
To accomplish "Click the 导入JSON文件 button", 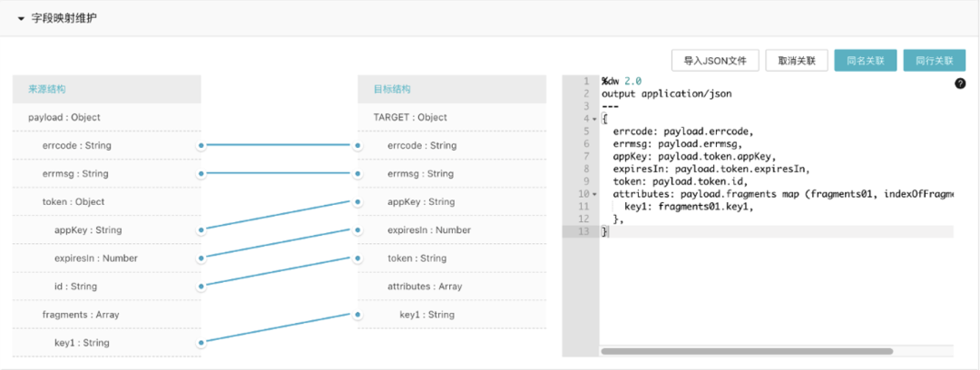I will coord(714,61).
